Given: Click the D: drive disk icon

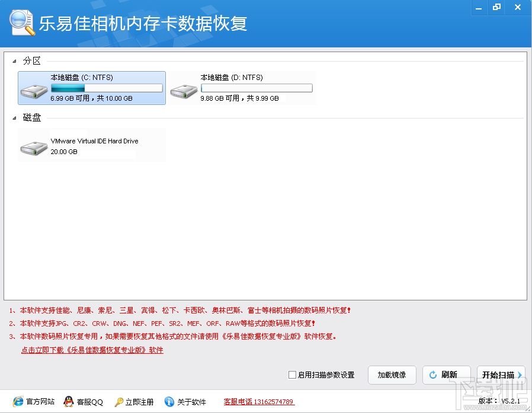Looking at the screenshot, I should point(184,92).
